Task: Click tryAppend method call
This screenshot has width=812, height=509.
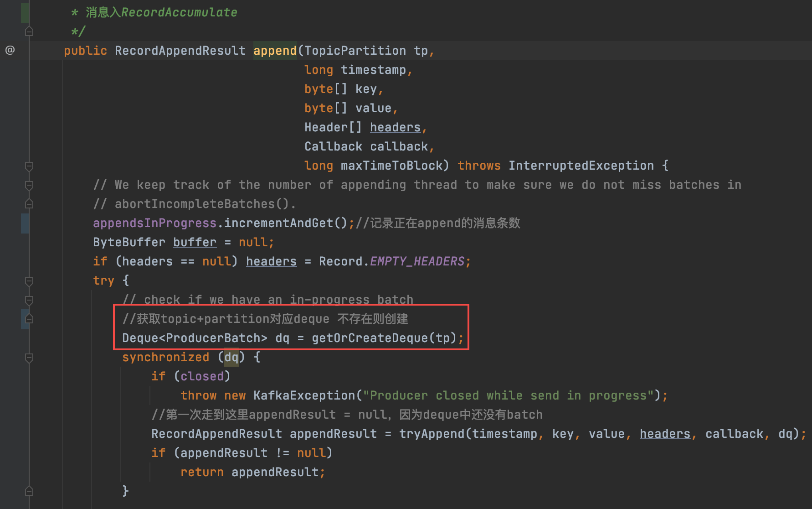Action: click(432, 434)
